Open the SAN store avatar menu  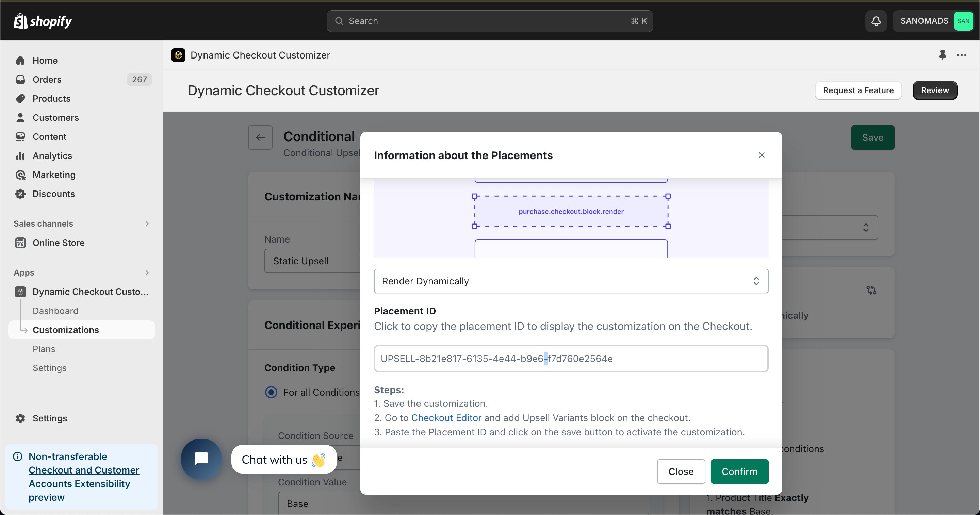[963, 21]
